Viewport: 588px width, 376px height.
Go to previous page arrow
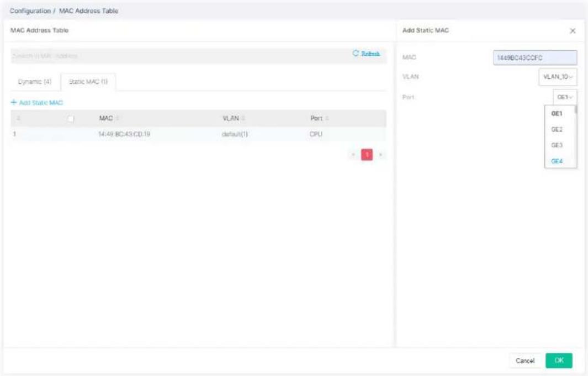click(353, 155)
